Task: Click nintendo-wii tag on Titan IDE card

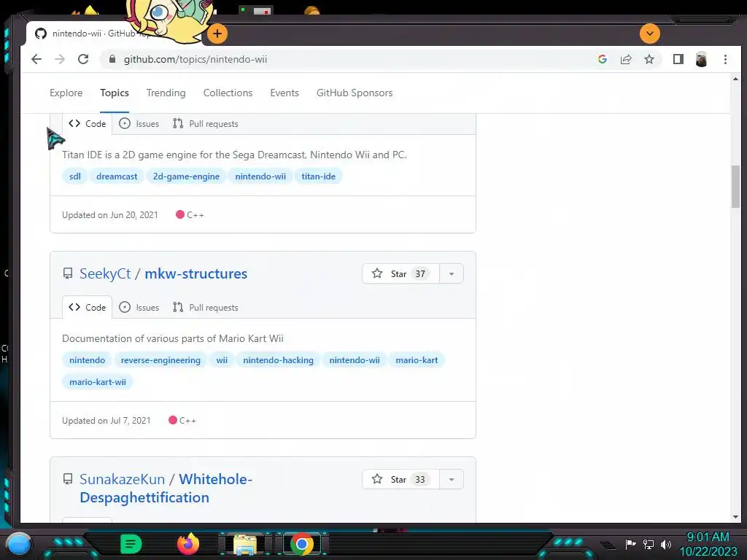Action: coord(260,176)
